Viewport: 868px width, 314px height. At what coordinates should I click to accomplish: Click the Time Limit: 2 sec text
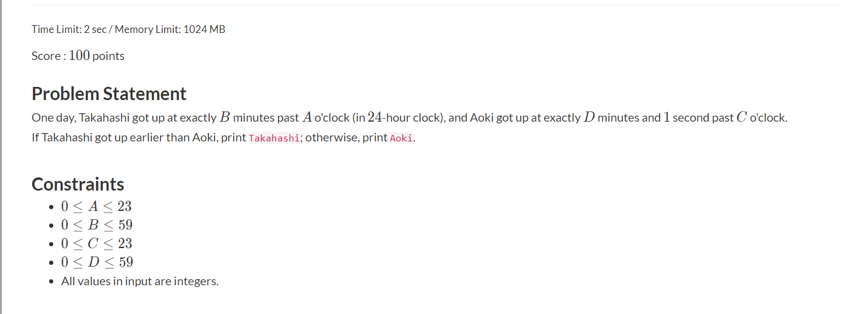(x=69, y=29)
